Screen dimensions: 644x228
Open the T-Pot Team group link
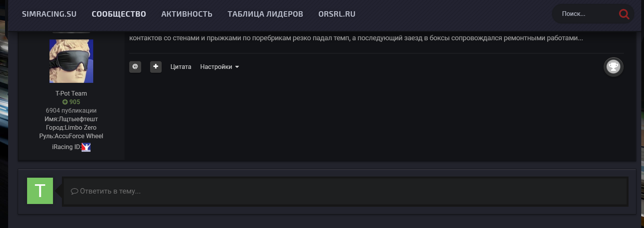tap(71, 93)
